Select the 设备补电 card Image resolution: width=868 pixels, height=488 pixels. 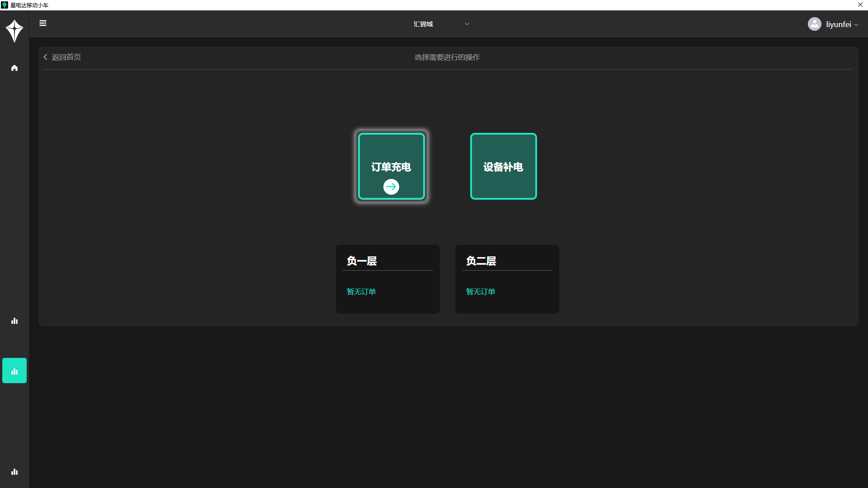click(x=504, y=166)
